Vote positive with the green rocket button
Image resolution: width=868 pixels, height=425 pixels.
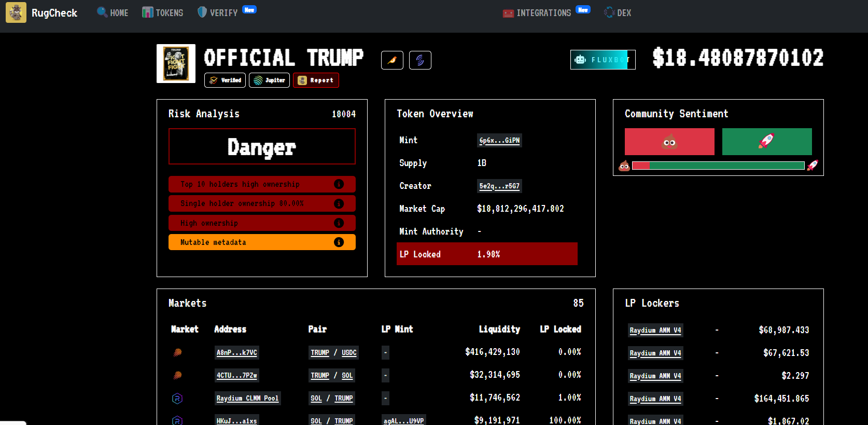tap(767, 142)
